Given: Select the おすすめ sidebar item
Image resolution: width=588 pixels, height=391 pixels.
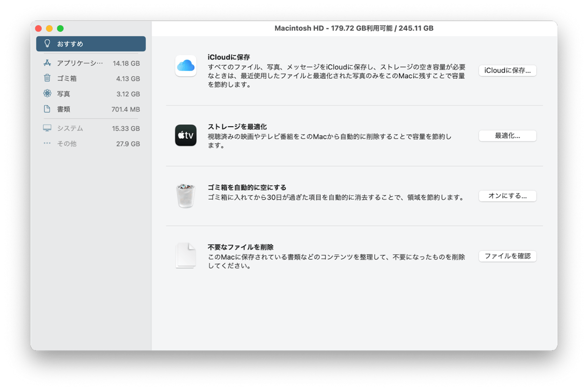Looking at the screenshot, I should pyautogui.click(x=91, y=43).
